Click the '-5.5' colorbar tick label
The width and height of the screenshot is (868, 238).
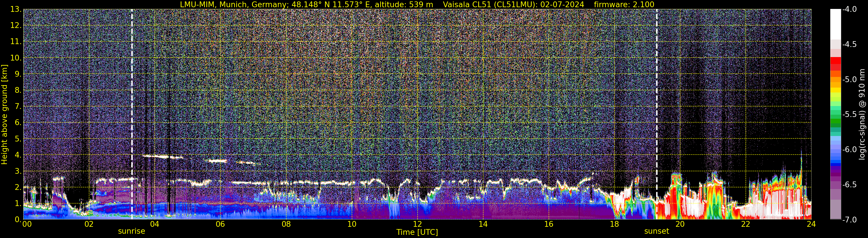849,114
